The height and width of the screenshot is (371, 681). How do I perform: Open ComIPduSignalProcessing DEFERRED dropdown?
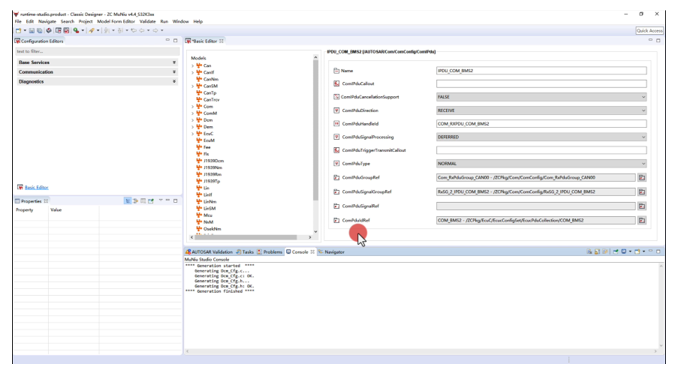(541, 137)
